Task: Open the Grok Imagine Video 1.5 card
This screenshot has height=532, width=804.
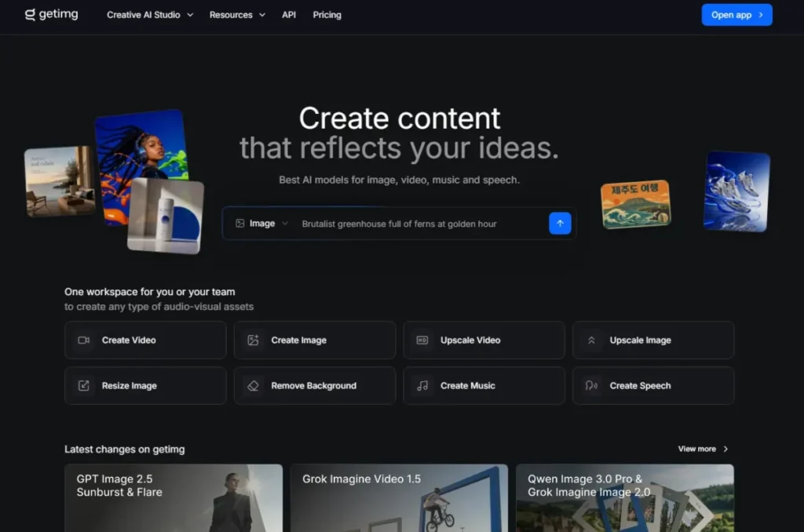Action: pos(399,498)
